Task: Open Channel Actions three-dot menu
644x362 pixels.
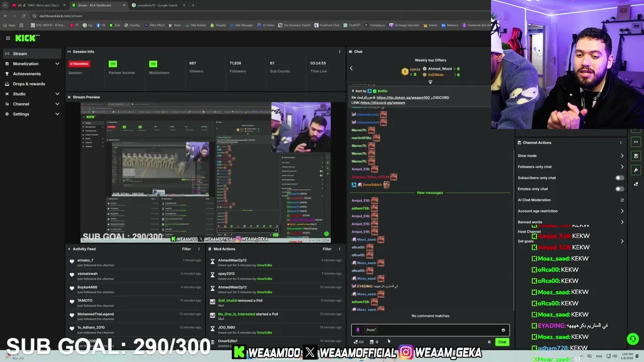Action: coord(620,142)
